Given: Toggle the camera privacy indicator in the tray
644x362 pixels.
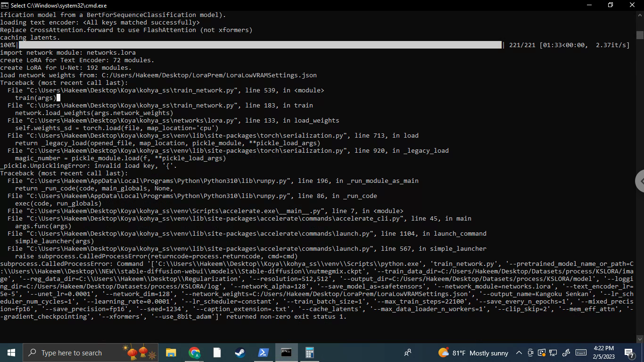Looking at the screenshot, I should (x=529, y=353).
